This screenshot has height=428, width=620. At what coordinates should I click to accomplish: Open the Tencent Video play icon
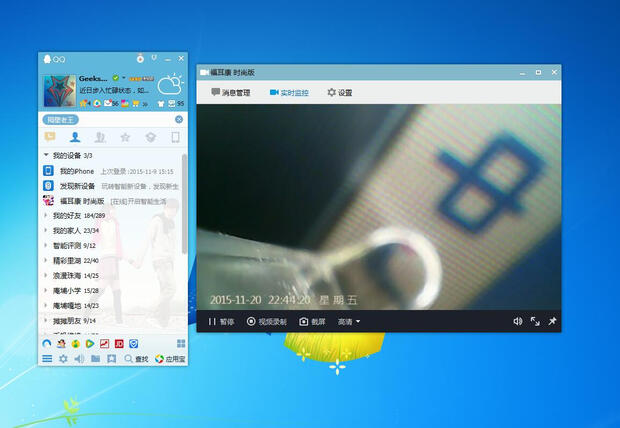(x=90, y=344)
